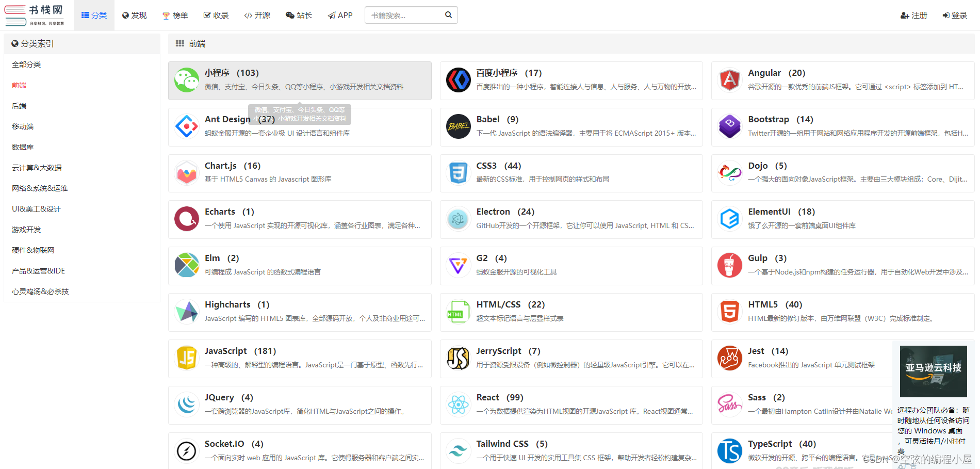Open the Elm logo icon

tap(187, 265)
